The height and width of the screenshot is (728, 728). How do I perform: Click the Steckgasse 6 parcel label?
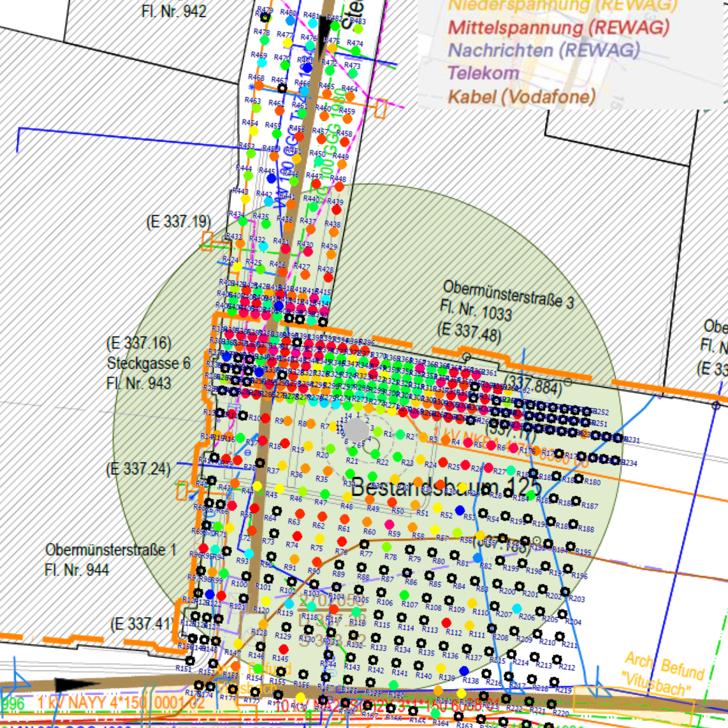(x=148, y=363)
